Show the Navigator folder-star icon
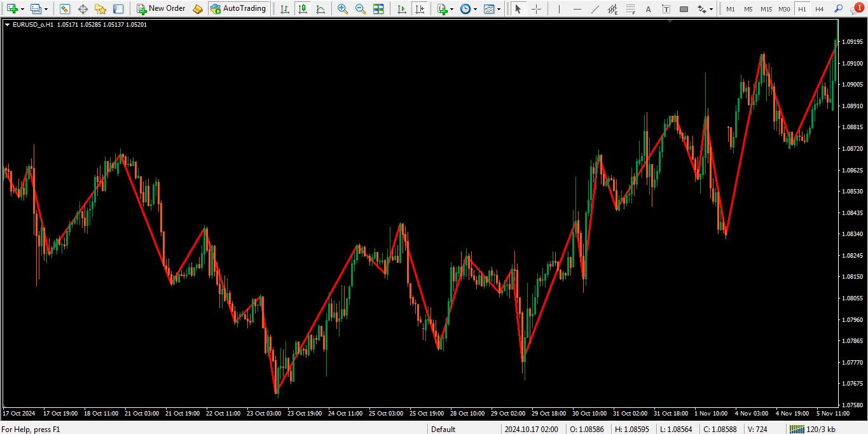868x434 pixels. point(100,9)
